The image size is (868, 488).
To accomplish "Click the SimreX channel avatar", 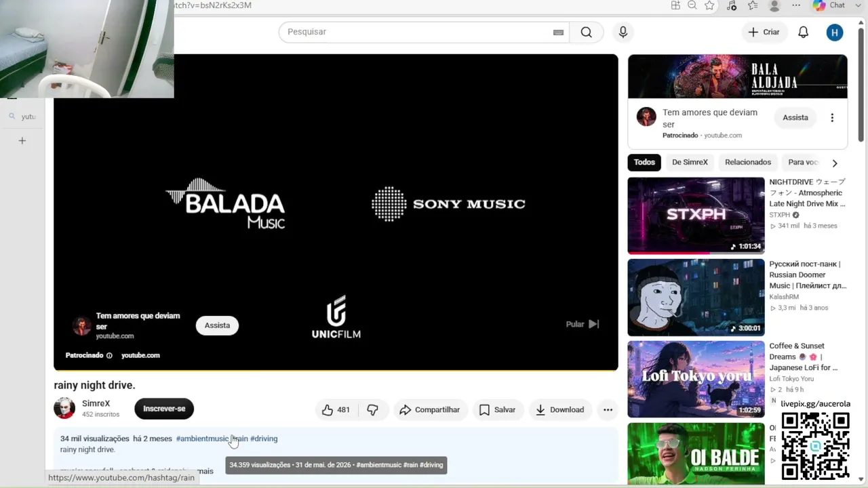I will 64,408.
